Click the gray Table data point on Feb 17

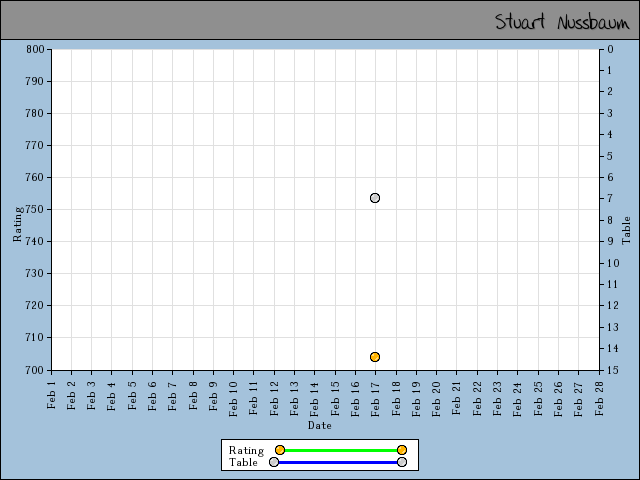375,198
